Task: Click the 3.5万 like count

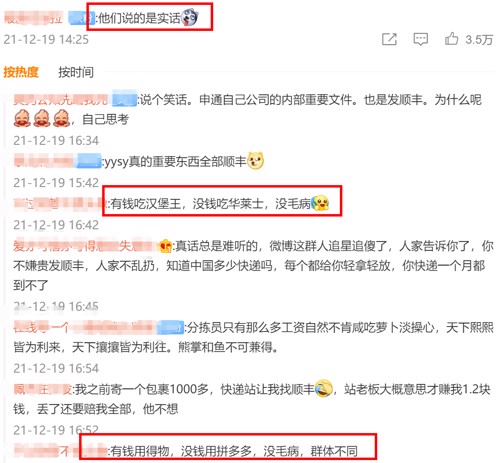Action: (x=479, y=40)
